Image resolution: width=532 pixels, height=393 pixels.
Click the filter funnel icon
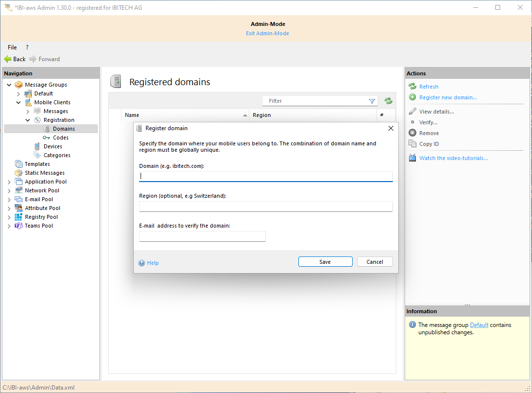click(x=372, y=101)
